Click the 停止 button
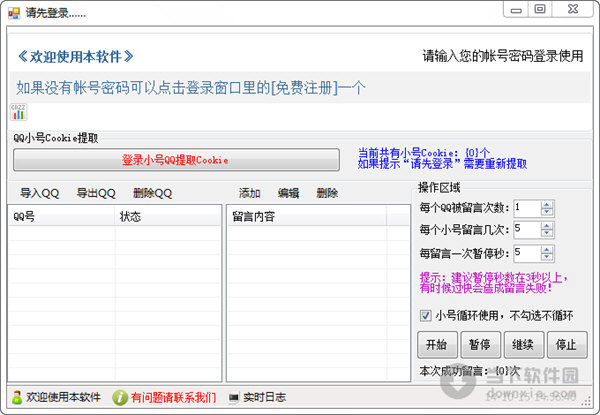 coord(567,345)
